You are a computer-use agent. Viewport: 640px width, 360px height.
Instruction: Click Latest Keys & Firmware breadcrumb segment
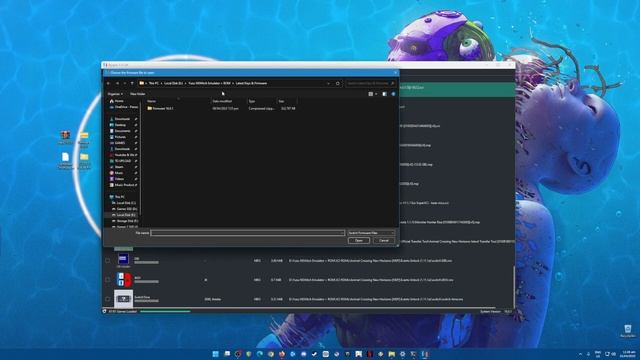(251, 83)
